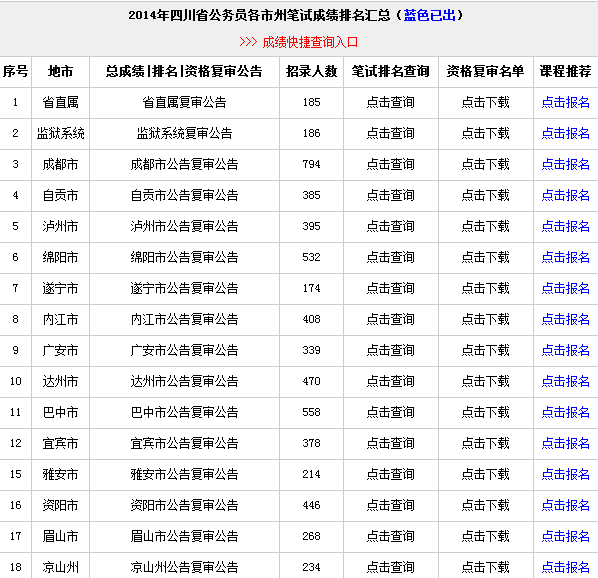The image size is (598, 578).
Task: Click 点击报名 in the 内江市 row
Action: 566,319
